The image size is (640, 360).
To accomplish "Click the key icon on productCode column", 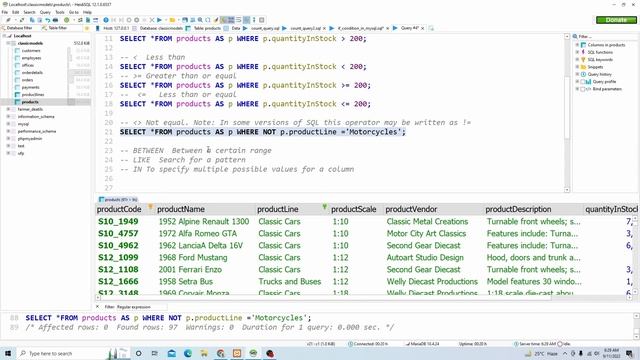I will click(150, 207).
